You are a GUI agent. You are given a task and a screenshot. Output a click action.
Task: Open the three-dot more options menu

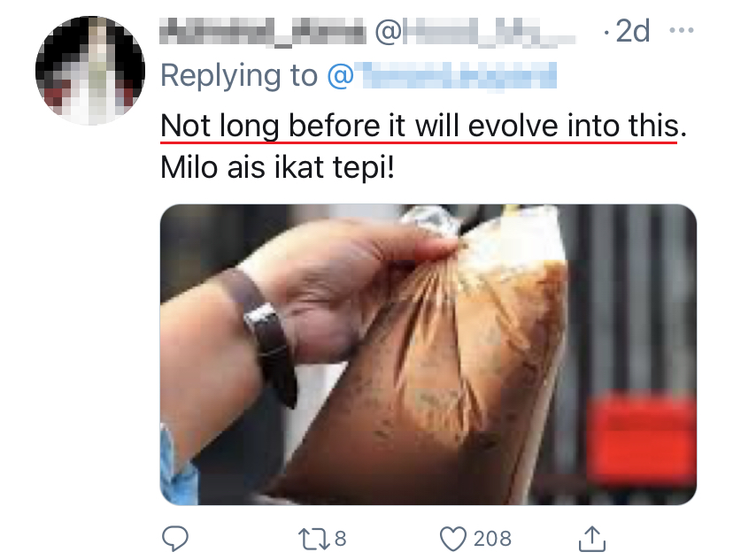pos(681,32)
